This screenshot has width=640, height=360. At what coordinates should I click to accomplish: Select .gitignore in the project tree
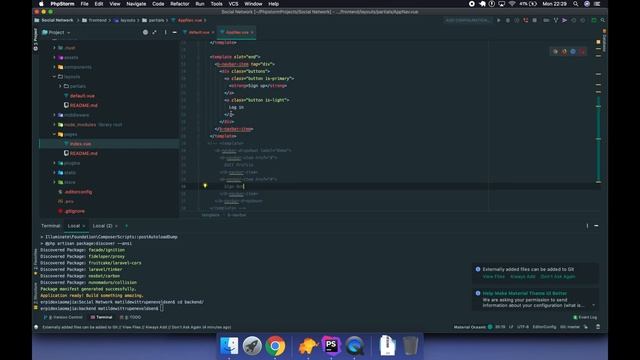coord(75,211)
